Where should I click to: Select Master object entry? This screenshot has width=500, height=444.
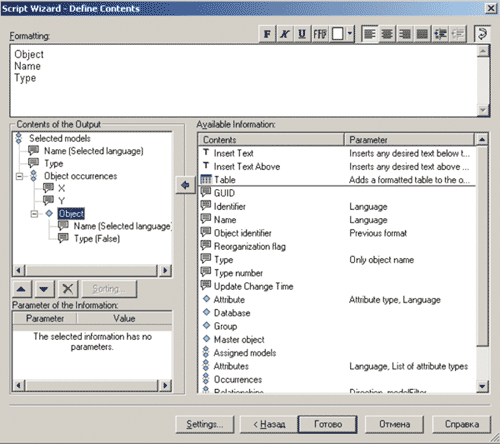coord(239,340)
